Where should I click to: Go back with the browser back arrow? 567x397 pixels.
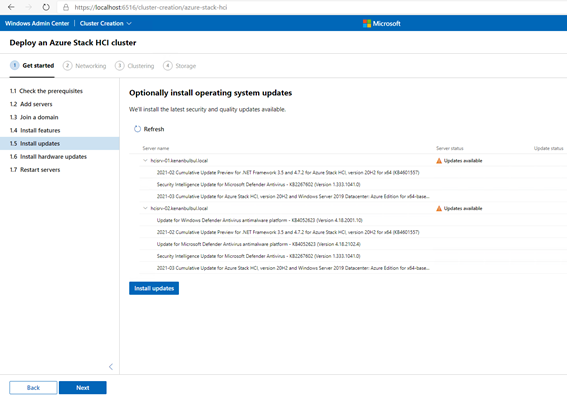(x=11, y=7)
